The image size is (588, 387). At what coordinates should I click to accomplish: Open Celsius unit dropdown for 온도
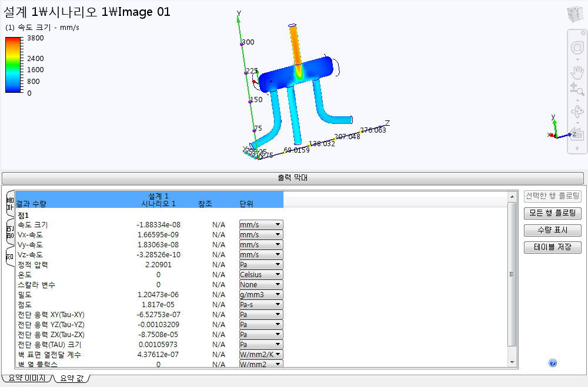coord(261,275)
